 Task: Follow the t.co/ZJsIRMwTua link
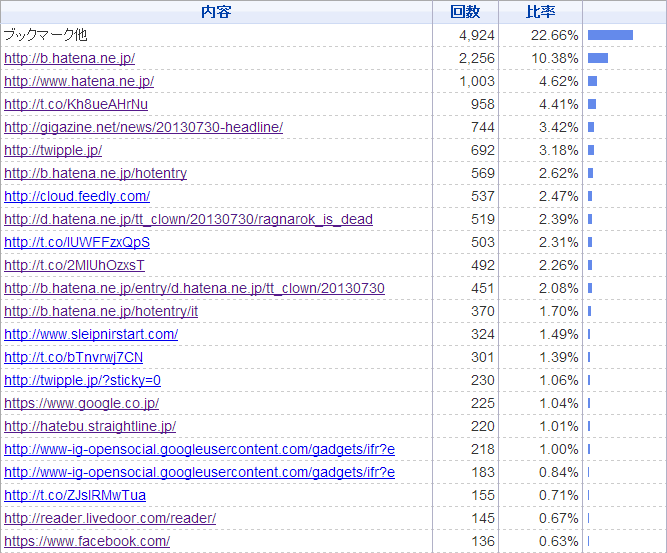click(x=75, y=495)
